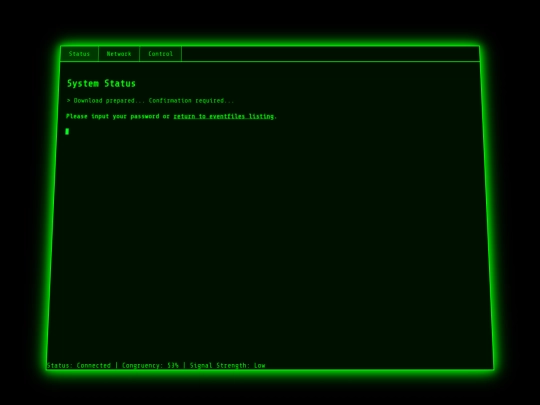
Task: Click 'Signal Strength: Low' in the status bar
Action: (228, 365)
